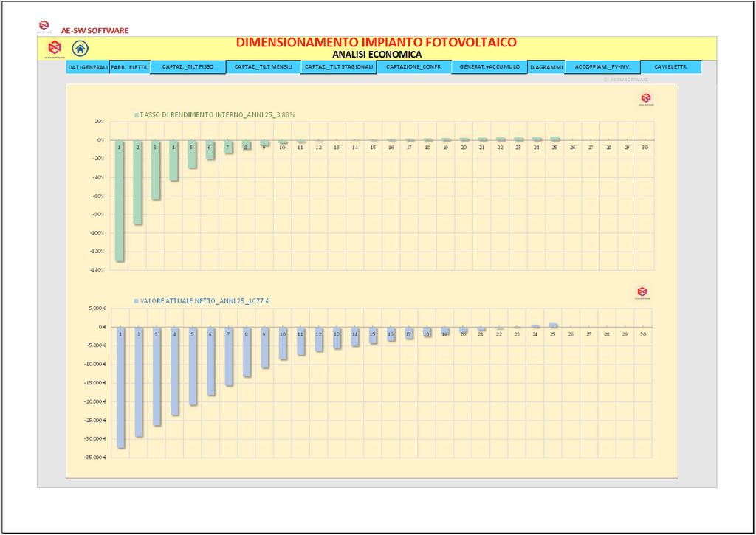
Task: Click blue legend marker for Valore Attuale Netto
Action: 137,301
